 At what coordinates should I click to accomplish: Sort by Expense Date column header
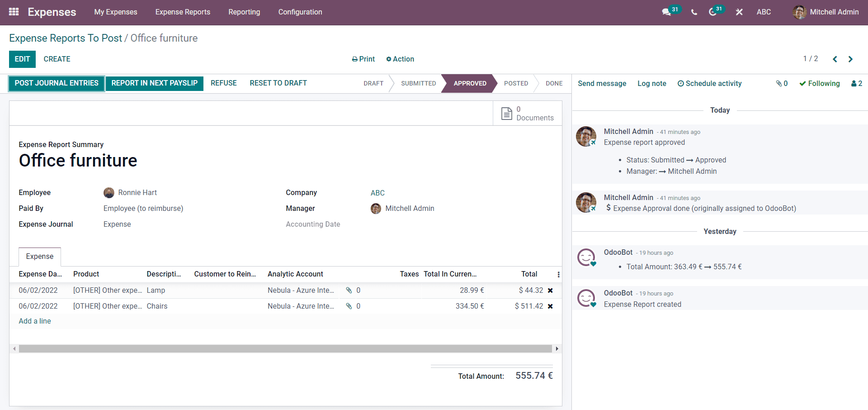pyautogui.click(x=40, y=274)
